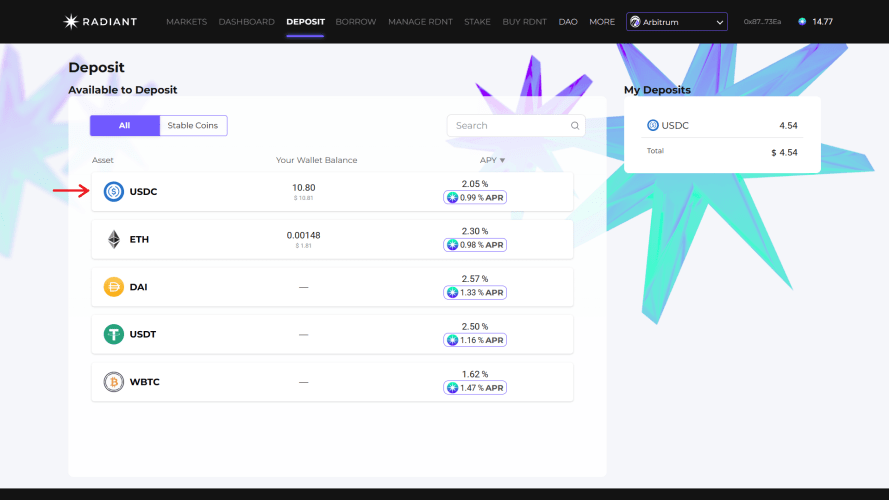This screenshot has height=500, width=889.
Task: Click the search magnifier icon
Action: 574,126
